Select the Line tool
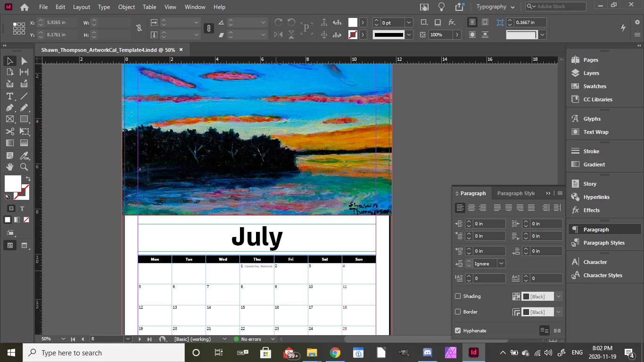 tap(24, 96)
